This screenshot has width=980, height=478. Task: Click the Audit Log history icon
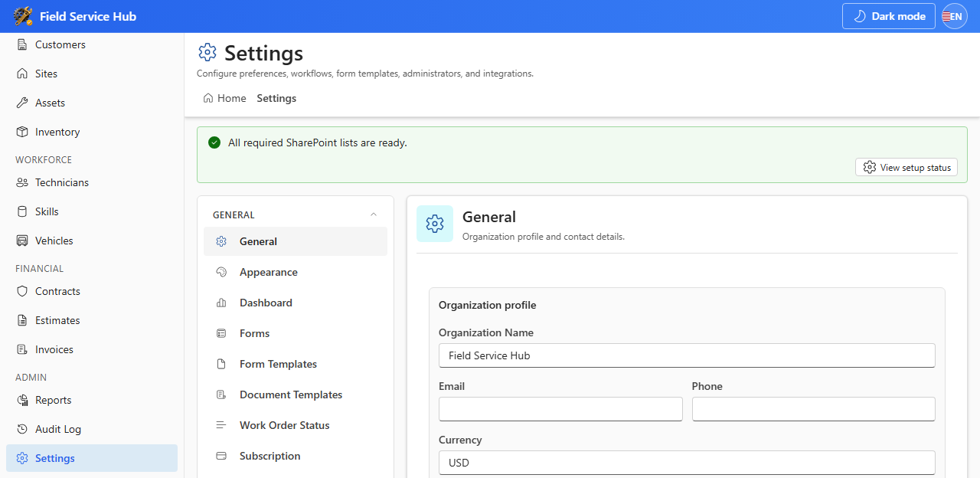22,429
